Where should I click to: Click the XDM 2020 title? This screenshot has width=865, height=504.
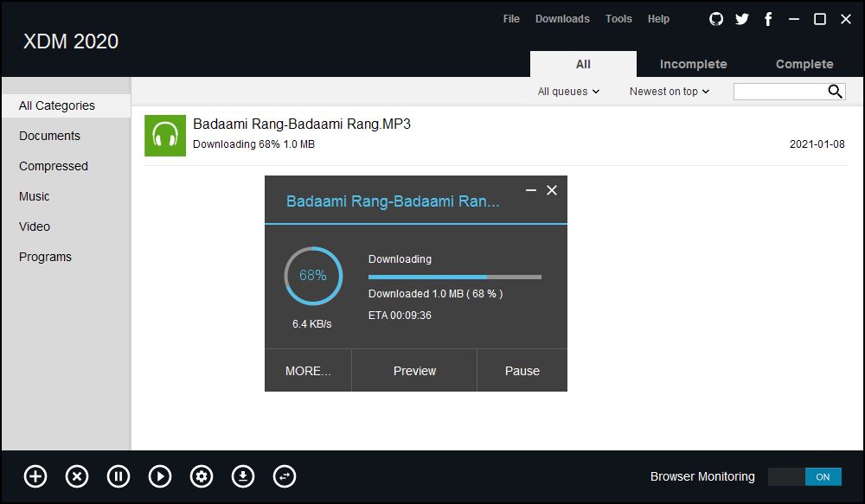click(x=71, y=41)
